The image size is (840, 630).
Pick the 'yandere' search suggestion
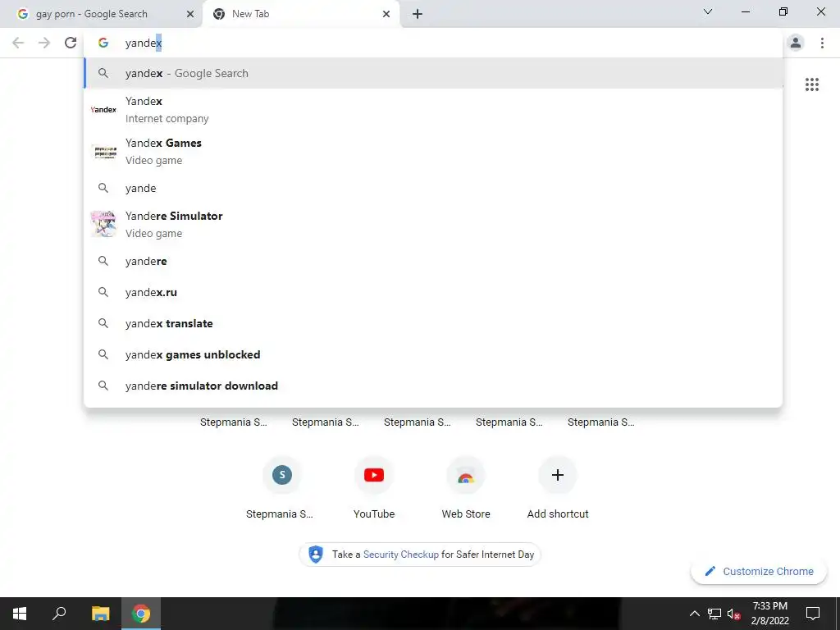pos(433,261)
